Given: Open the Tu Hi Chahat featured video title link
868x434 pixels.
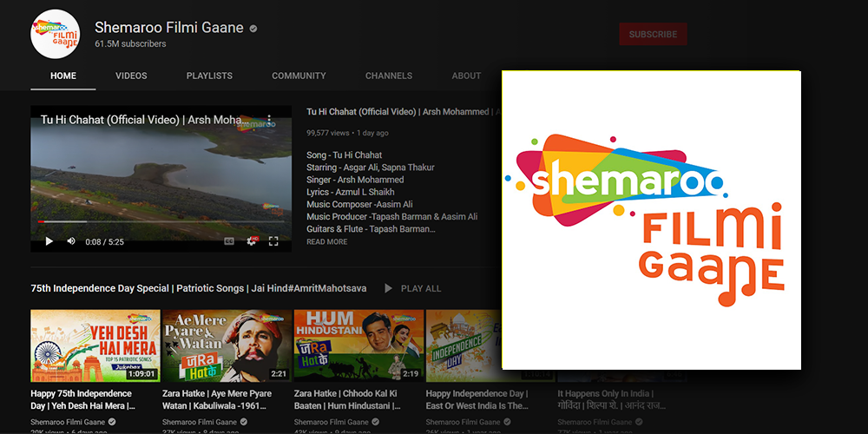Looking at the screenshot, I should 403,112.
